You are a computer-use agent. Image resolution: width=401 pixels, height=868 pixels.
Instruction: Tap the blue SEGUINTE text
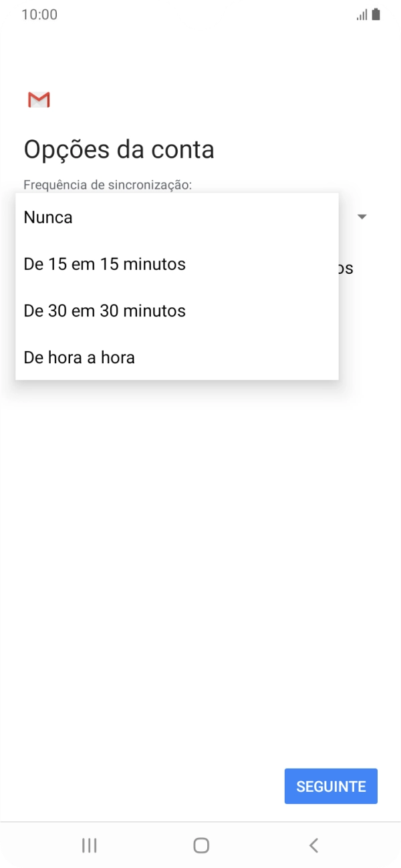(x=330, y=786)
